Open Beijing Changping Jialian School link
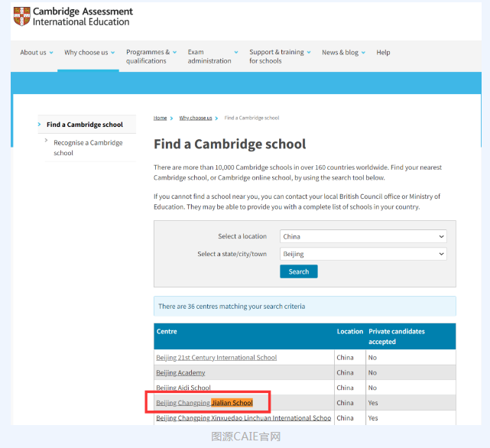 204,403
